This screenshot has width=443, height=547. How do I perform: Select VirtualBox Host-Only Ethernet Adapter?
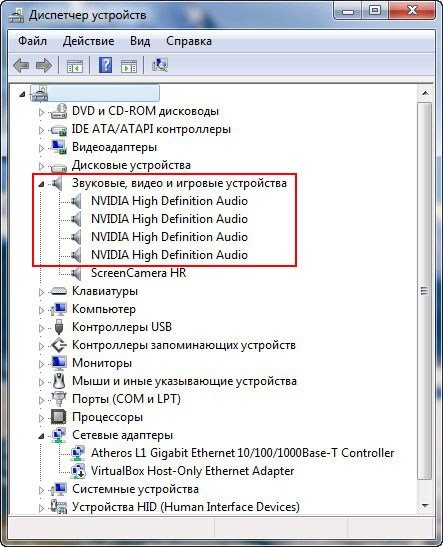coord(193,471)
